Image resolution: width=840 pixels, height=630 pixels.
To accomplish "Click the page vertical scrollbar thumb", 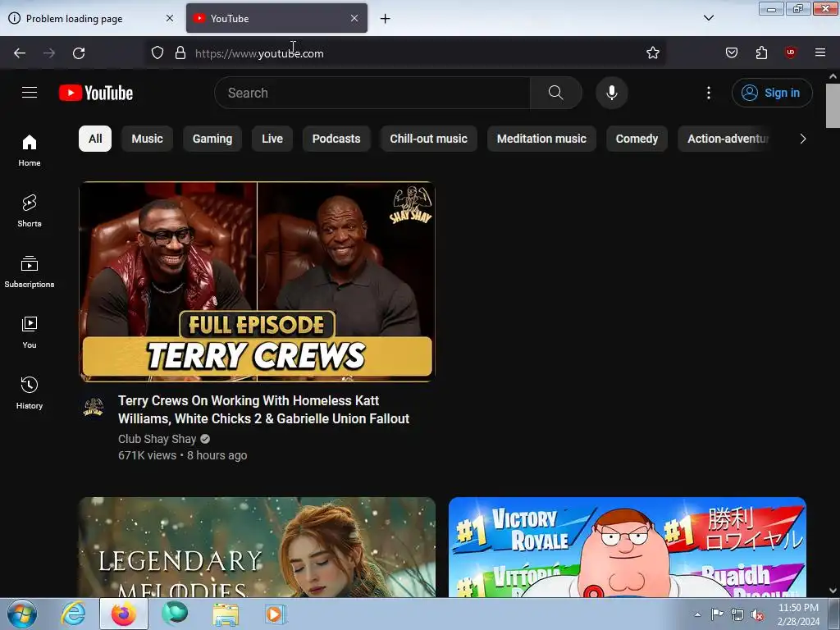I will tap(833, 106).
